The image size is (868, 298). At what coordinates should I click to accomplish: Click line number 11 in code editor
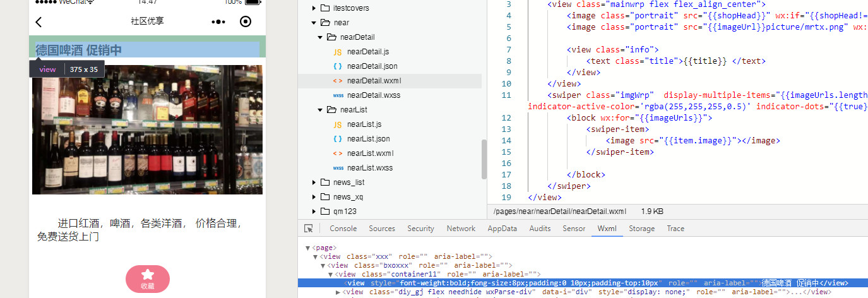coord(506,95)
